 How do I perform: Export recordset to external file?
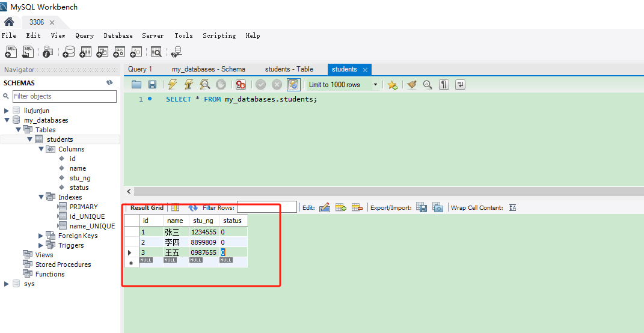(422, 207)
